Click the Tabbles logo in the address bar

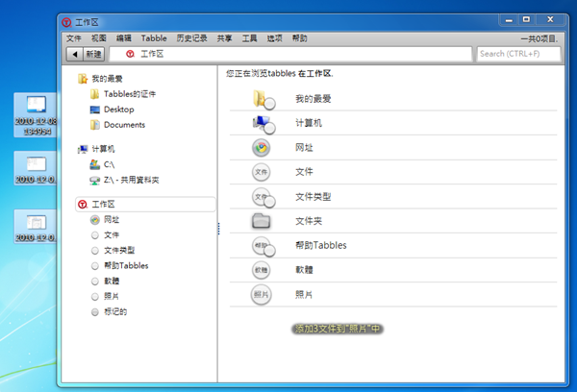click(130, 54)
